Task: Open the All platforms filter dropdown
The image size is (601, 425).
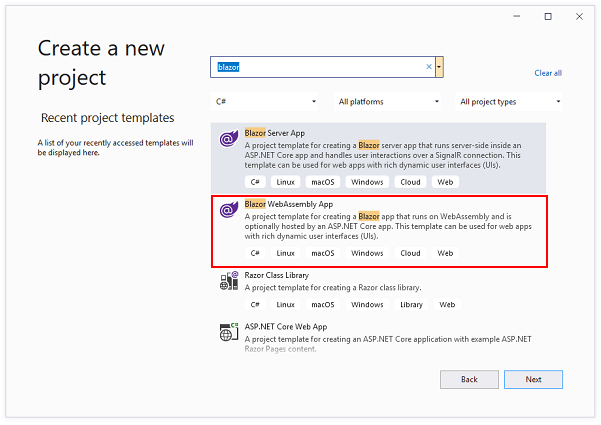Action: pyautogui.click(x=387, y=102)
